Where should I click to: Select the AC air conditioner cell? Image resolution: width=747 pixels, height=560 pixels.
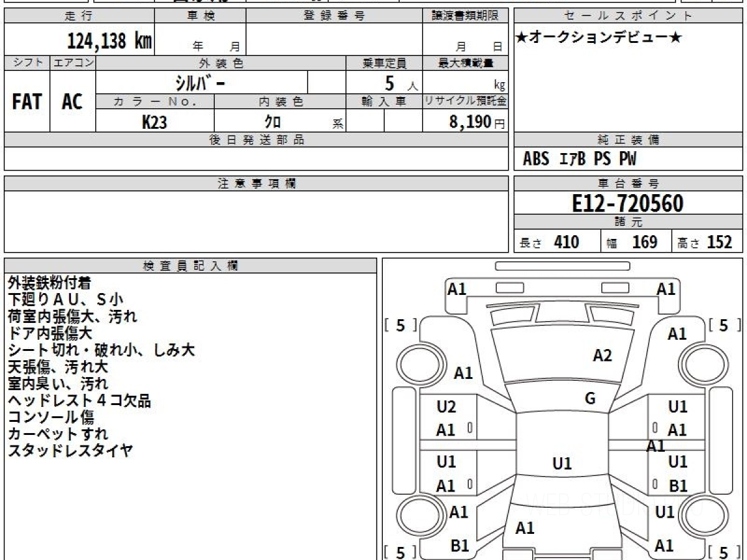[72, 102]
